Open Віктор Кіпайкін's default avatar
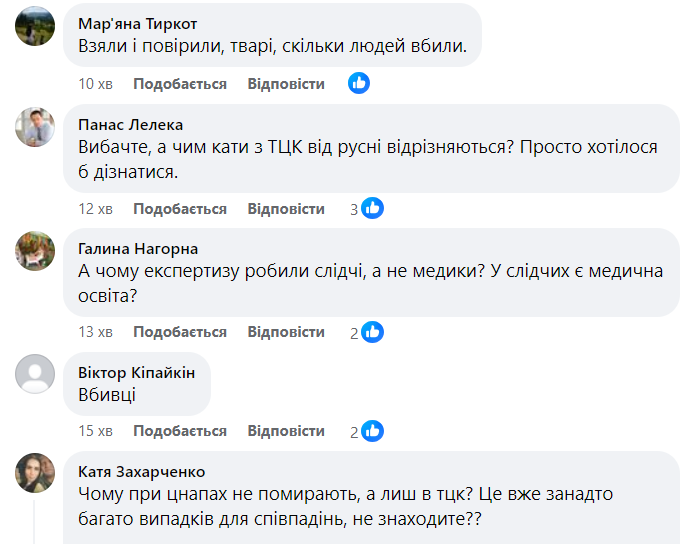This screenshot has width=694, height=544. click(35, 374)
